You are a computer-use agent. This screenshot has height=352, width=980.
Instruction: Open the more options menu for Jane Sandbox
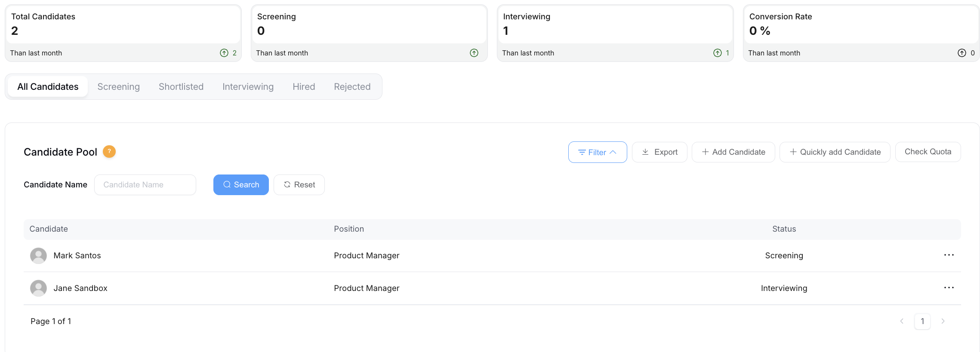(x=949, y=288)
